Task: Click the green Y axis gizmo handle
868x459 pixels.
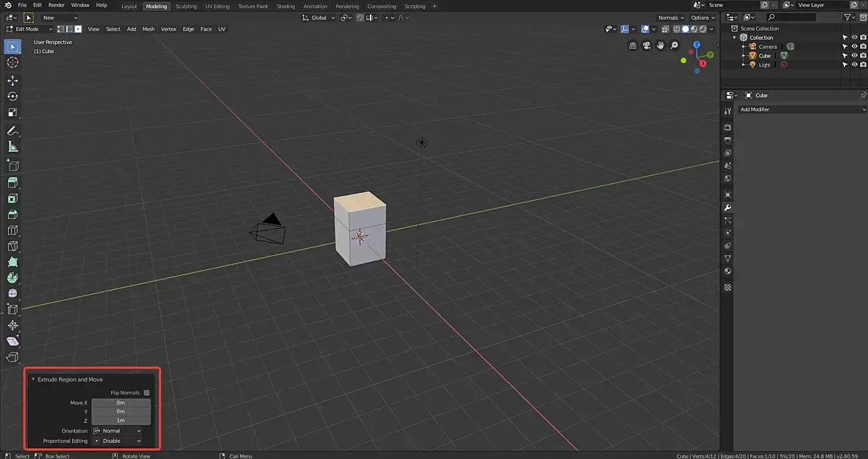Action: [711, 55]
